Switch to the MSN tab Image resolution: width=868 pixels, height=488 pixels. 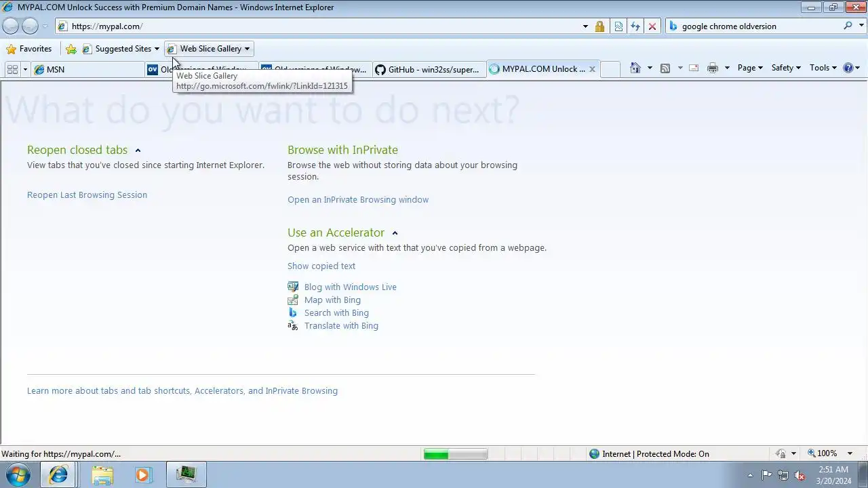[x=88, y=69]
